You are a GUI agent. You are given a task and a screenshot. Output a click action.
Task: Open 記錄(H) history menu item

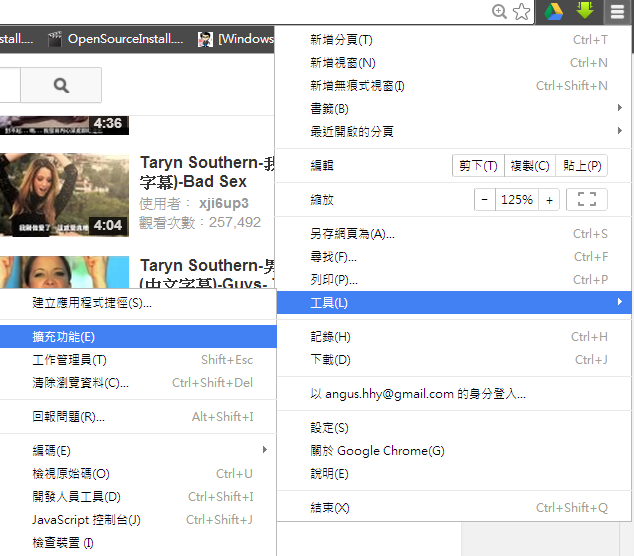tap(454, 337)
